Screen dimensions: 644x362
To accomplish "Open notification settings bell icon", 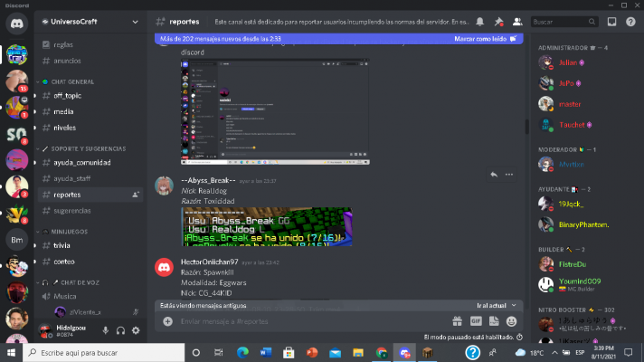I will pos(480,21).
